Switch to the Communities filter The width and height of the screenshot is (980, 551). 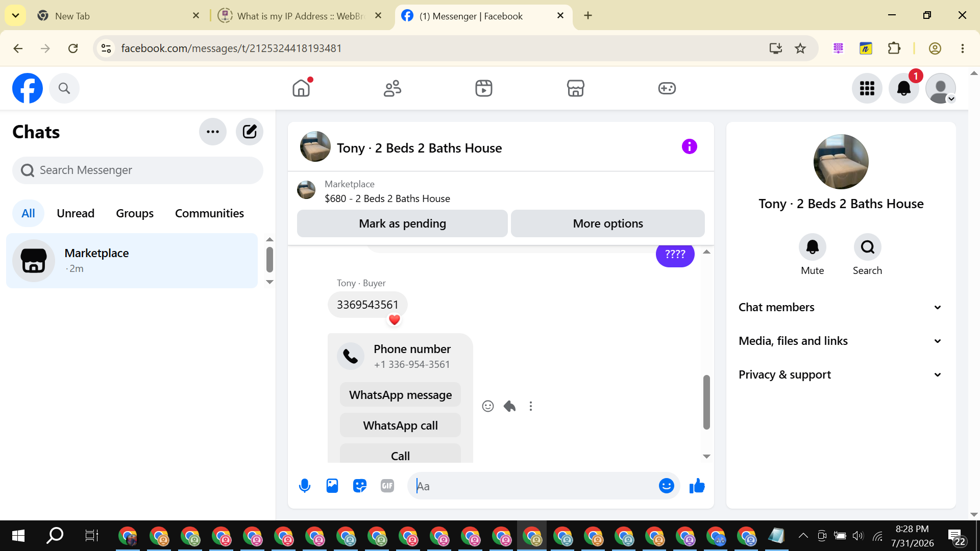pos(209,213)
